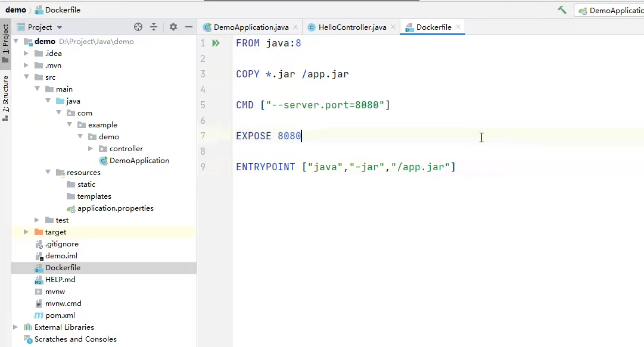Hide the Project panel using the minimize icon

click(x=189, y=27)
